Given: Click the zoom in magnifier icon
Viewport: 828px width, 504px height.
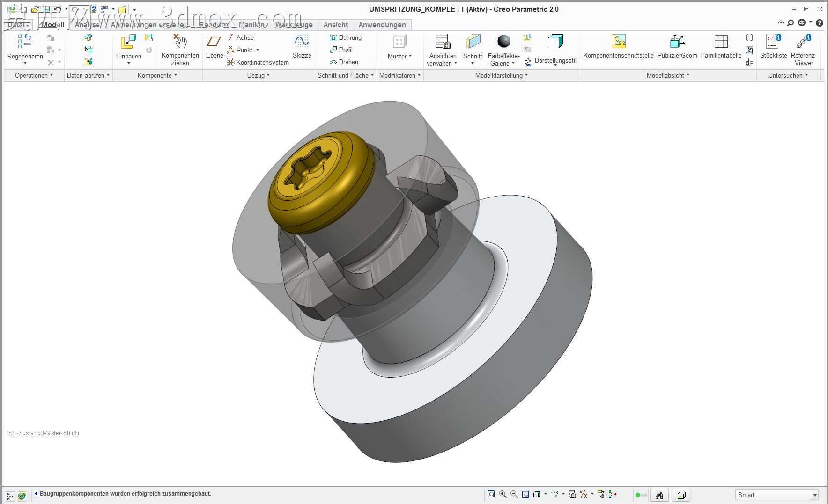Looking at the screenshot, I should (x=503, y=494).
